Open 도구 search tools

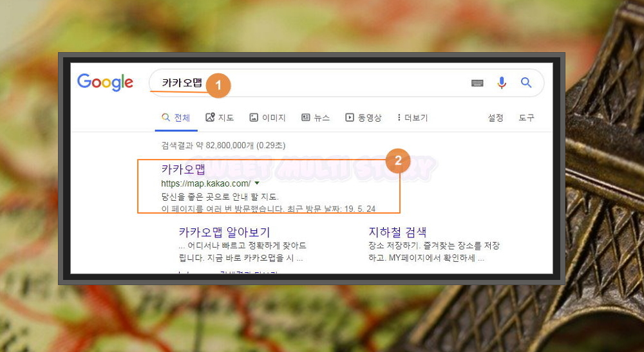pyautogui.click(x=526, y=118)
